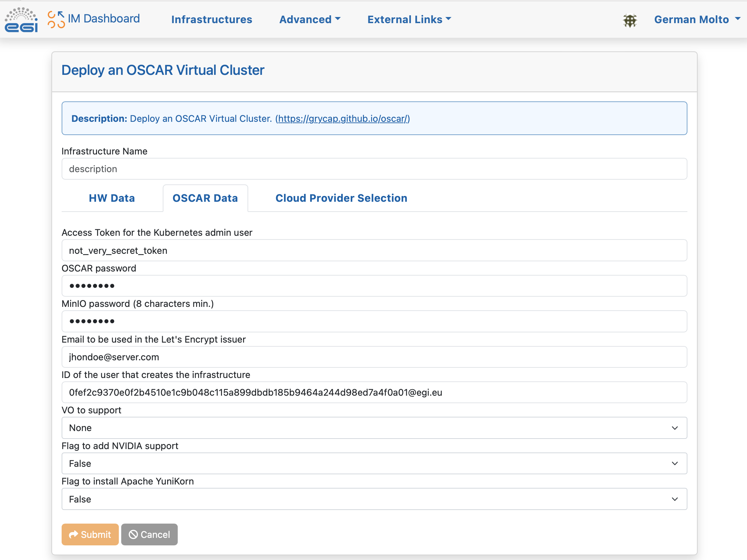Viewport: 747px width, 560px height.
Task: Switch to Cloud Provider Selection tab
Action: (341, 198)
